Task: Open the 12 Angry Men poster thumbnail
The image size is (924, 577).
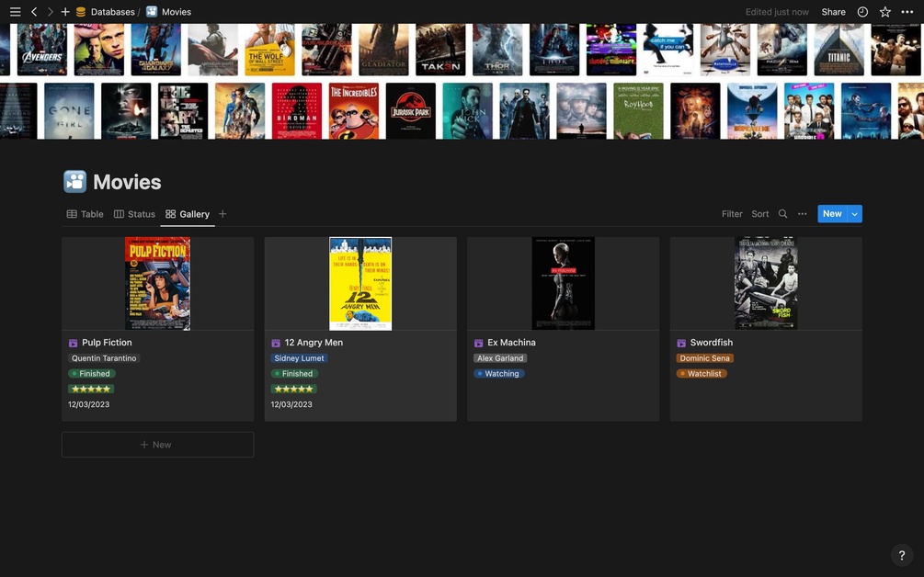Action: (x=360, y=283)
